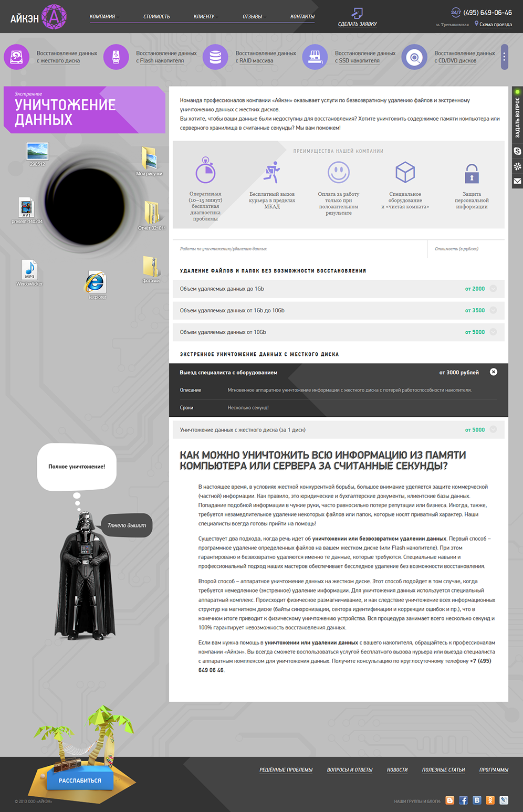The width and height of the screenshot is (523, 812).
Task: Click the ICQ flower icon in side panel
Action: pyautogui.click(x=517, y=166)
